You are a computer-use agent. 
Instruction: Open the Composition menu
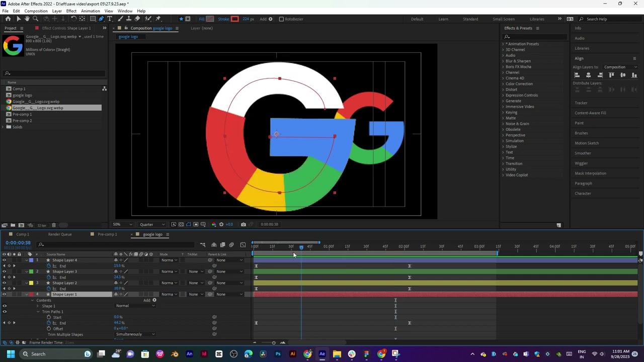coord(36,11)
